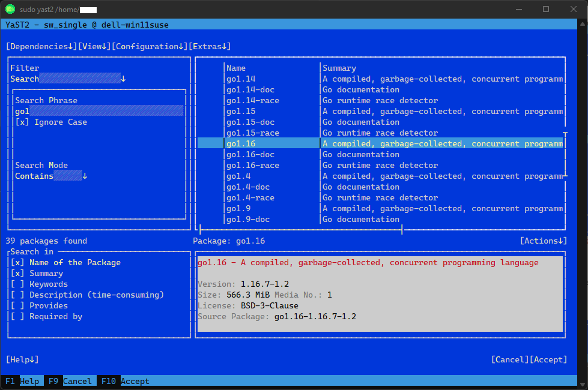Toggle Name of the Package checkbox

click(65, 263)
